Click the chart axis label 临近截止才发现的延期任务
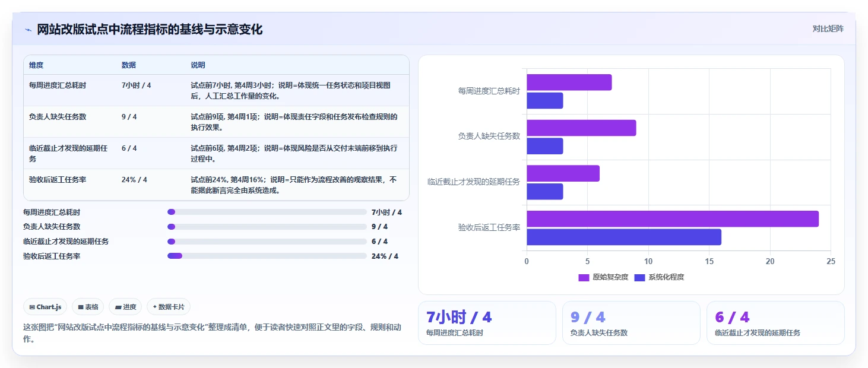Viewport: 868px width, 368px height. tap(474, 182)
